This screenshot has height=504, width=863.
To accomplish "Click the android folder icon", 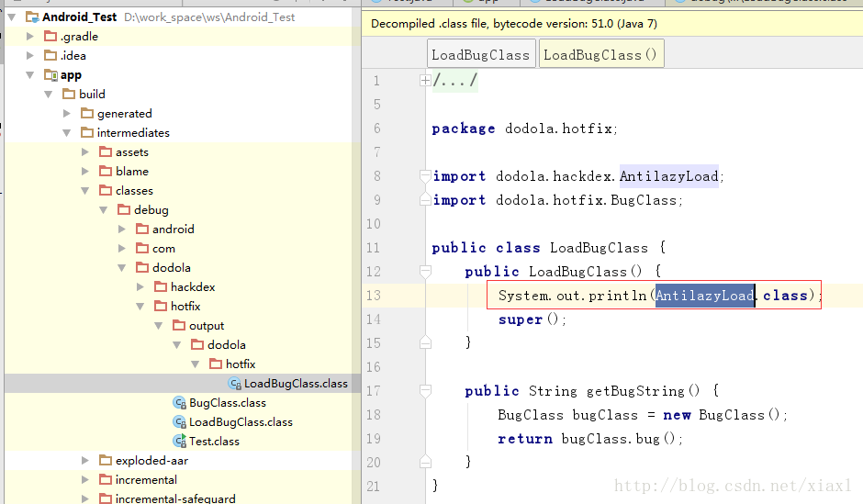I will 142,229.
